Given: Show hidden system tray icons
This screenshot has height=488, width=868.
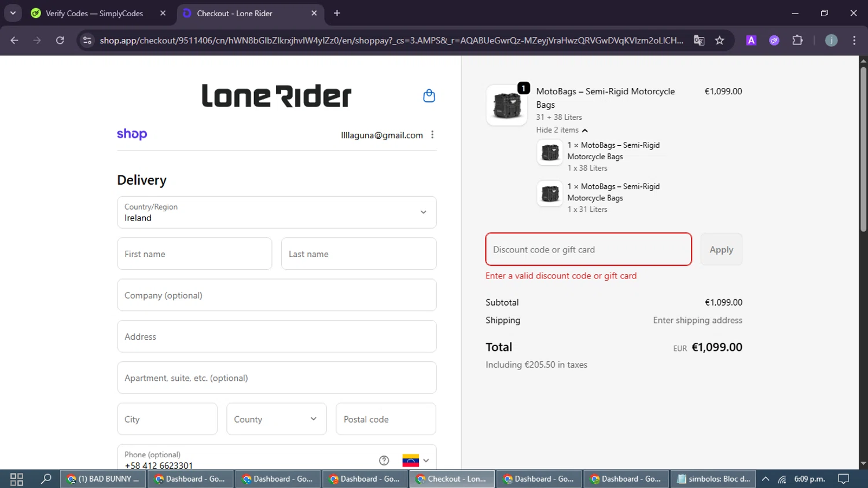Looking at the screenshot, I should pos(766,479).
